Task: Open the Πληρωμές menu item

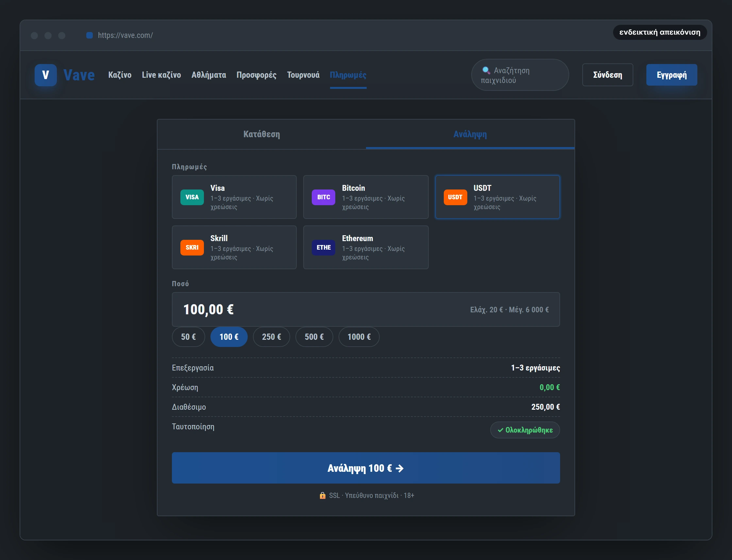Action: [348, 75]
